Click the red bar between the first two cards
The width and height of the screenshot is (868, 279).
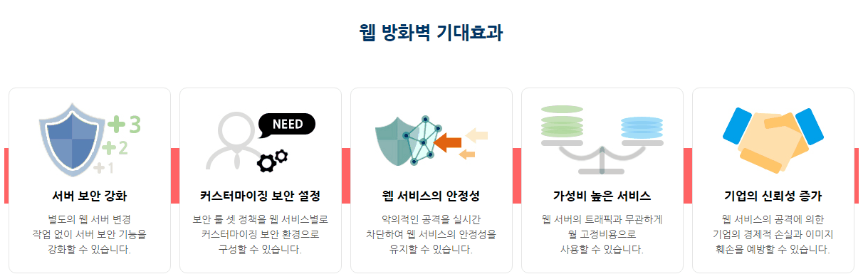(x=175, y=176)
